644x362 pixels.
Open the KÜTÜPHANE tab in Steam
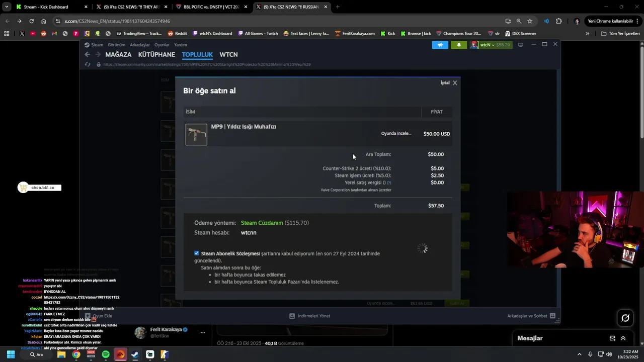click(x=156, y=54)
